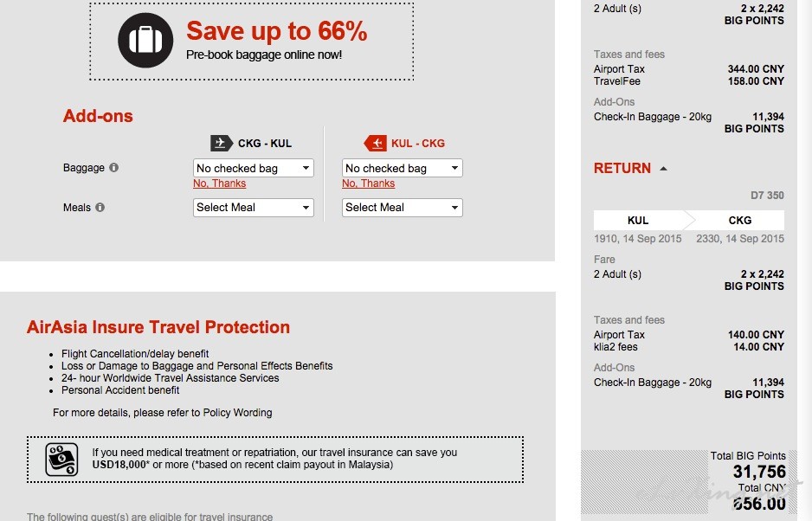
Task: Click the money insurance icon
Action: 61,460
